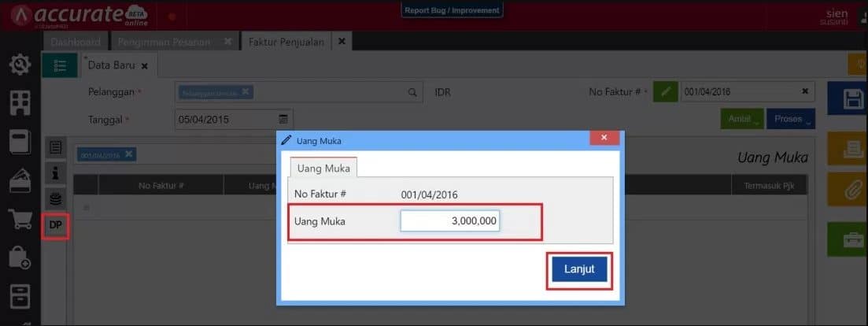Open the calendar picker for Tanggal
The image size is (868, 326).
283,120
